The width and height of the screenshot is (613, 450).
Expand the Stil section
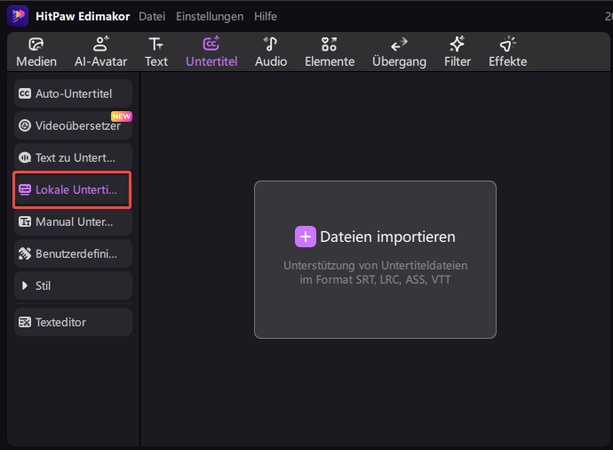pos(71,286)
